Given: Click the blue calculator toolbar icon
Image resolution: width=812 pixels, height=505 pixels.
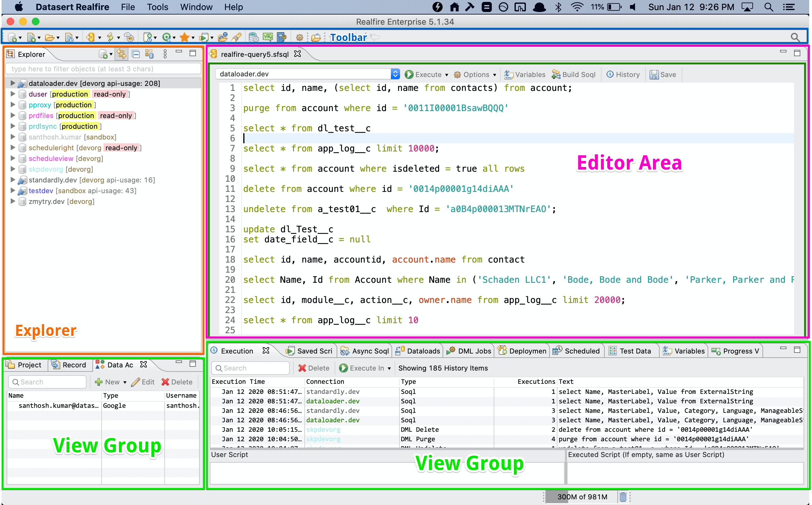Looking at the screenshot, I should [x=282, y=37].
